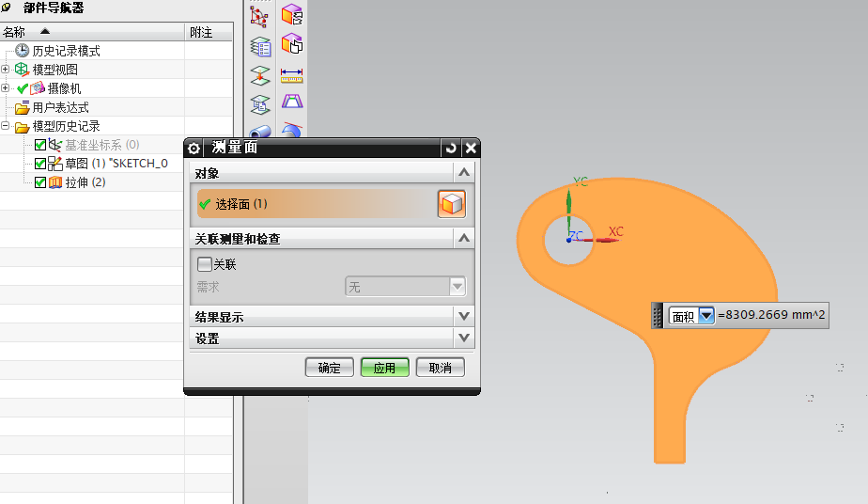Select 历史记录模式 in the navigator

coord(66,51)
